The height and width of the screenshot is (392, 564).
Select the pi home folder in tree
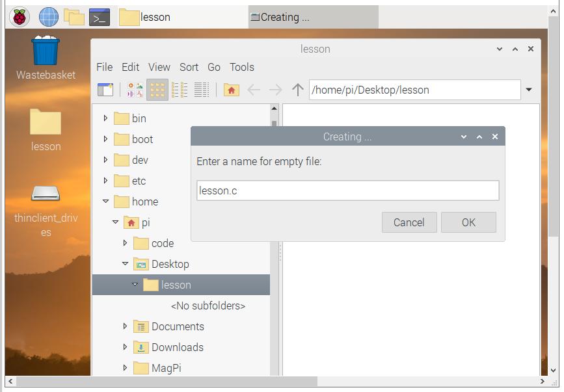pyautogui.click(x=137, y=222)
